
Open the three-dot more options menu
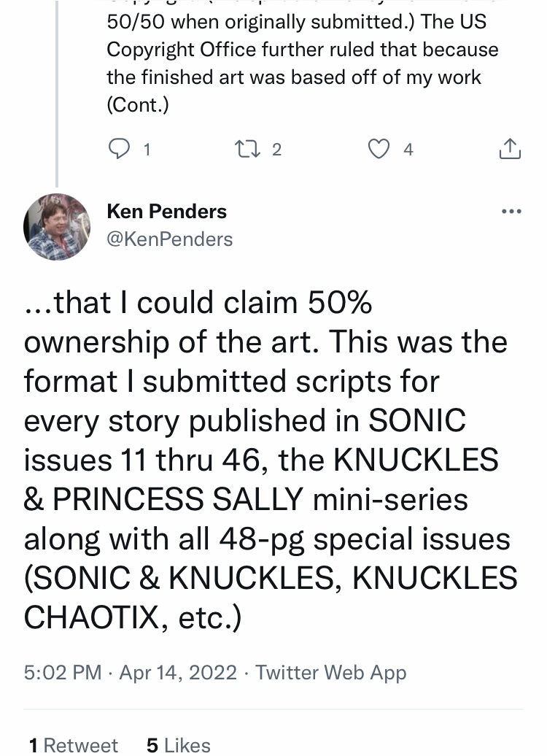coord(511,211)
